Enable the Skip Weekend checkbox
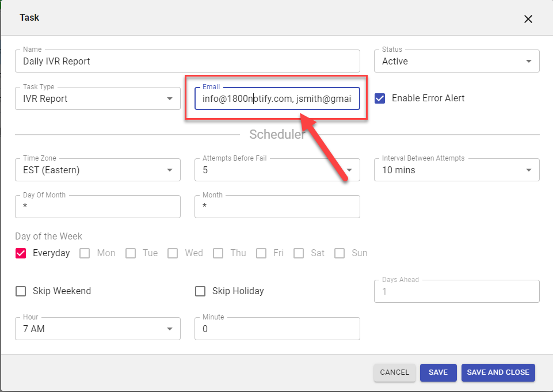Viewport: 553px width, 392px height. (21, 291)
